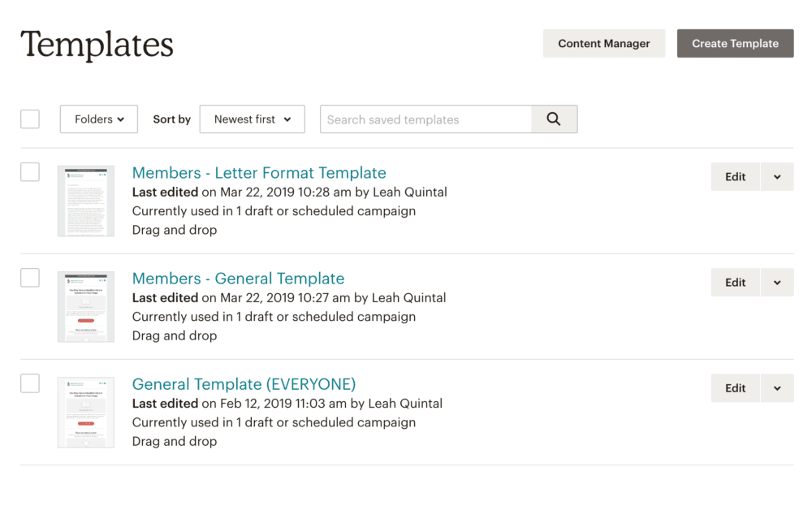
Task: Expand the options arrow next to Members - Letter Format Template's Edit button
Action: tap(777, 176)
